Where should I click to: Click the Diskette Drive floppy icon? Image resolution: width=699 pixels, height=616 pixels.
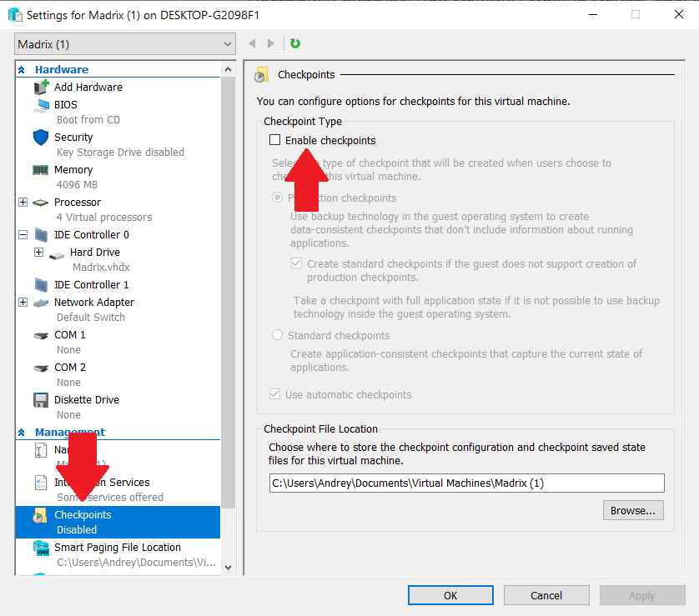(x=41, y=400)
